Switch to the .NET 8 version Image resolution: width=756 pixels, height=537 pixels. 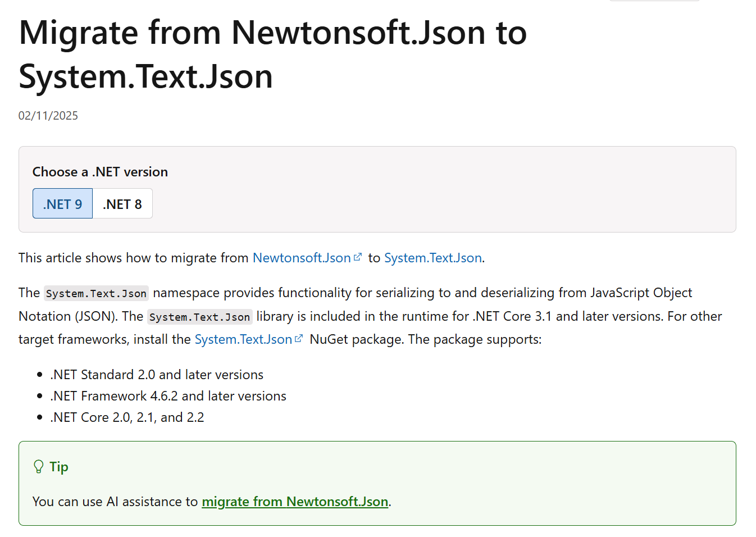(122, 204)
